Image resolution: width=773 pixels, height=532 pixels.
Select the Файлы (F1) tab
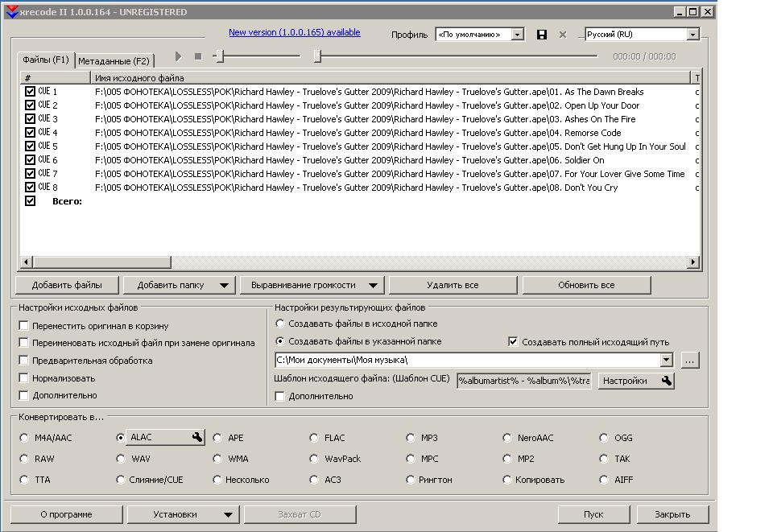(x=46, y=60)
